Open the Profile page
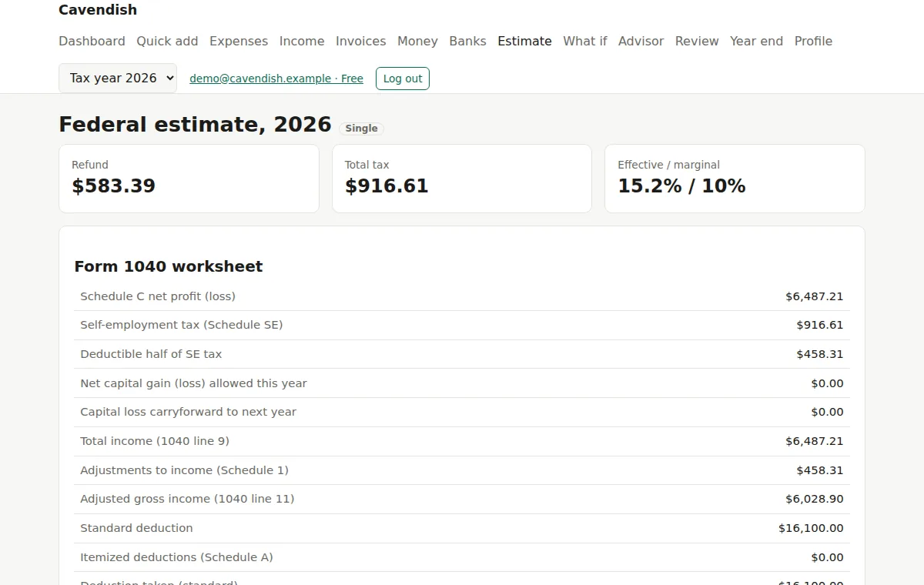This screenshot has height=585, width=924. click(813, 41)
